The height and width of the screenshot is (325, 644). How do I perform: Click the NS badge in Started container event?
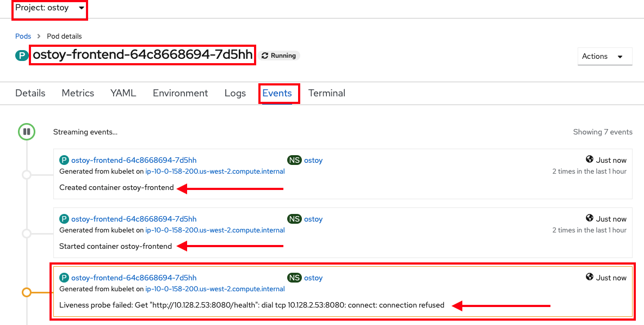[294, 219]
